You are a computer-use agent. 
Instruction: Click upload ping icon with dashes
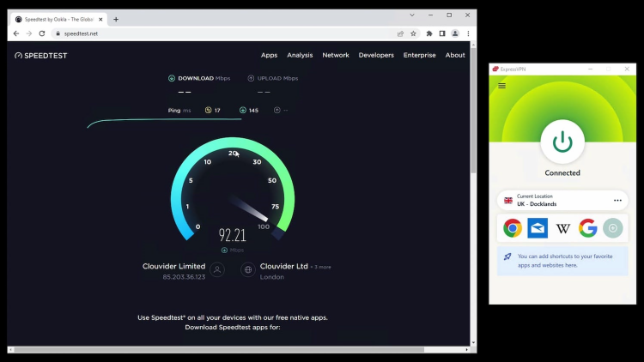coord(276,110)
